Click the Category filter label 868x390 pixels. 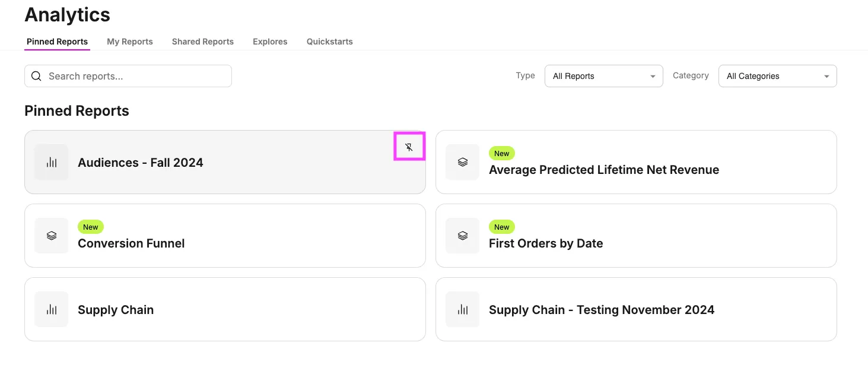(691, 75)
